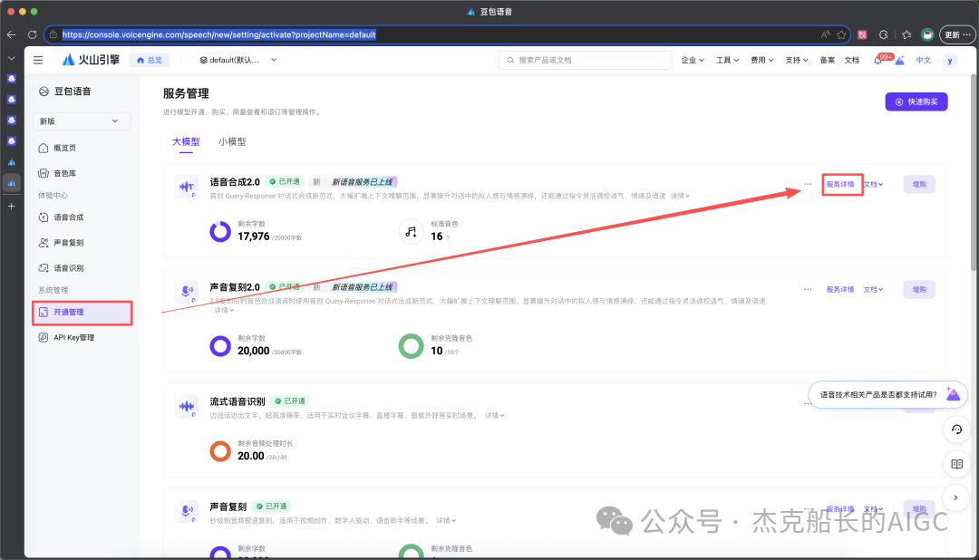979x560 pixels.
Task: Switch to the 小模型 tab
Action: click(x=232, y=141)
